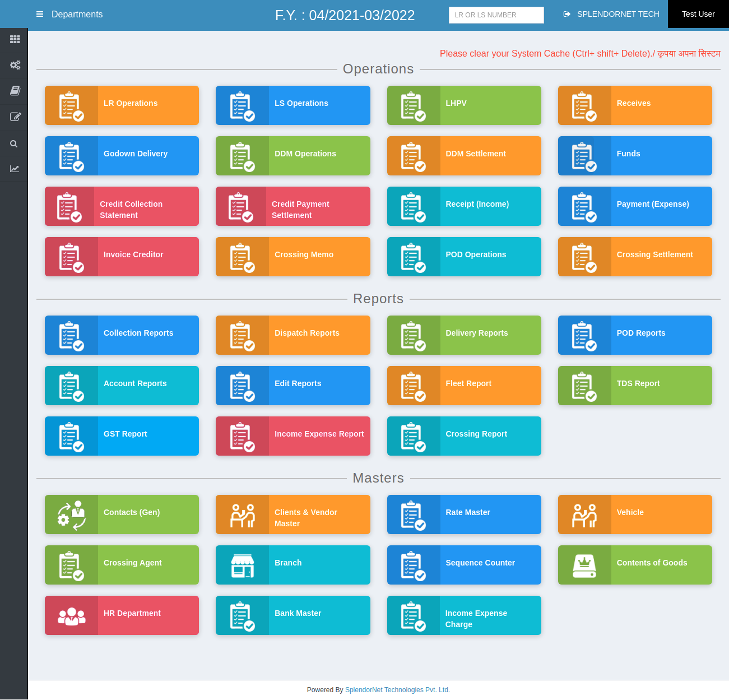The height and width of the screenshot is (700, 729).
Task: Click the Contents of Goods crown icon
Action: click(584, 565)
